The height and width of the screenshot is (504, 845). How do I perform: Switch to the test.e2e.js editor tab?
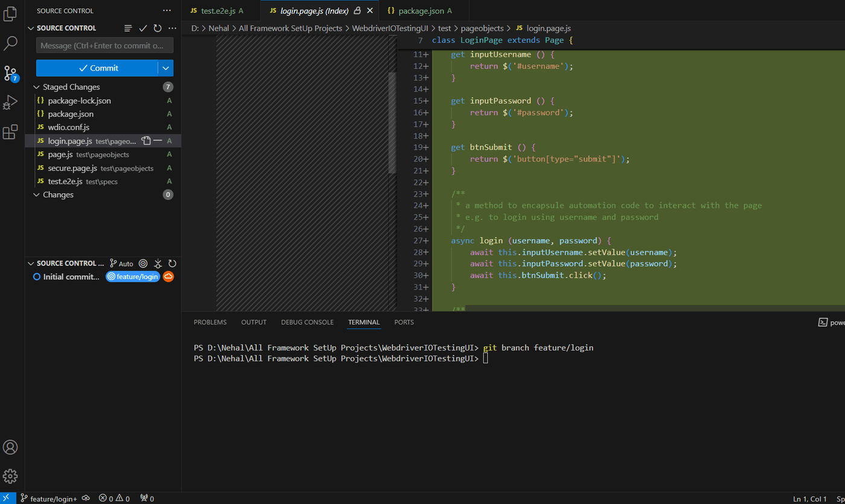pos(221,11)
